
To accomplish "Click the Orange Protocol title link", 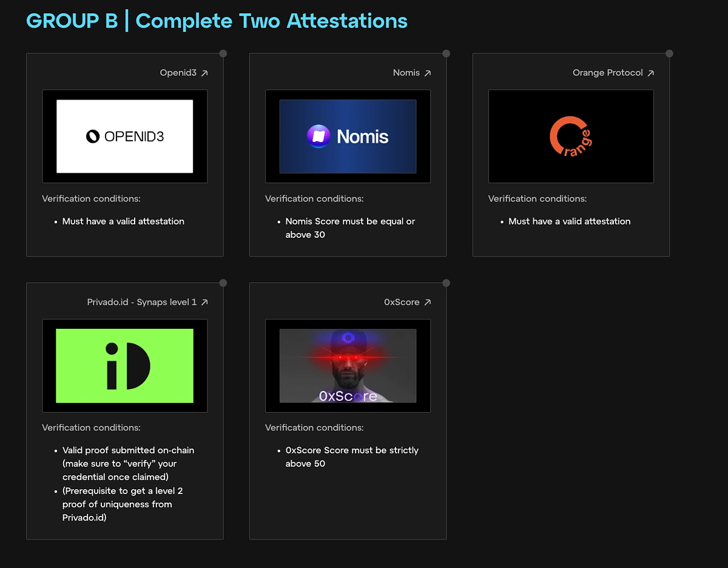I will [608, 73].
